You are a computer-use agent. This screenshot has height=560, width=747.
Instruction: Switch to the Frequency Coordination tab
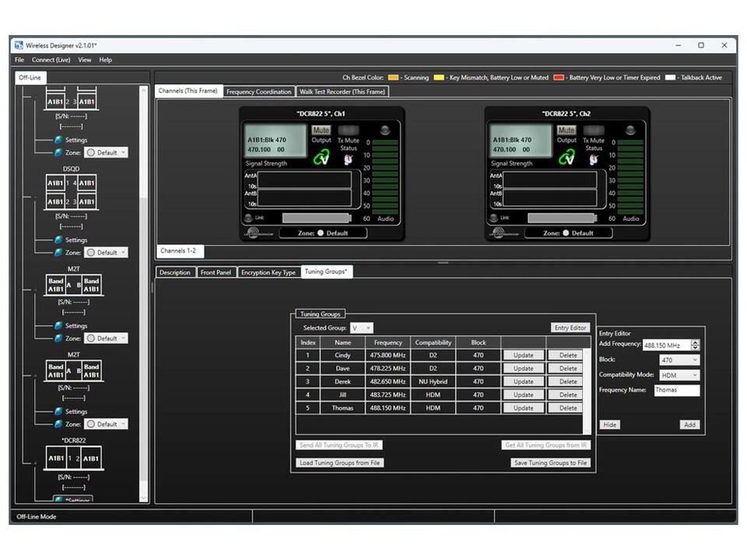coord(259,92)
